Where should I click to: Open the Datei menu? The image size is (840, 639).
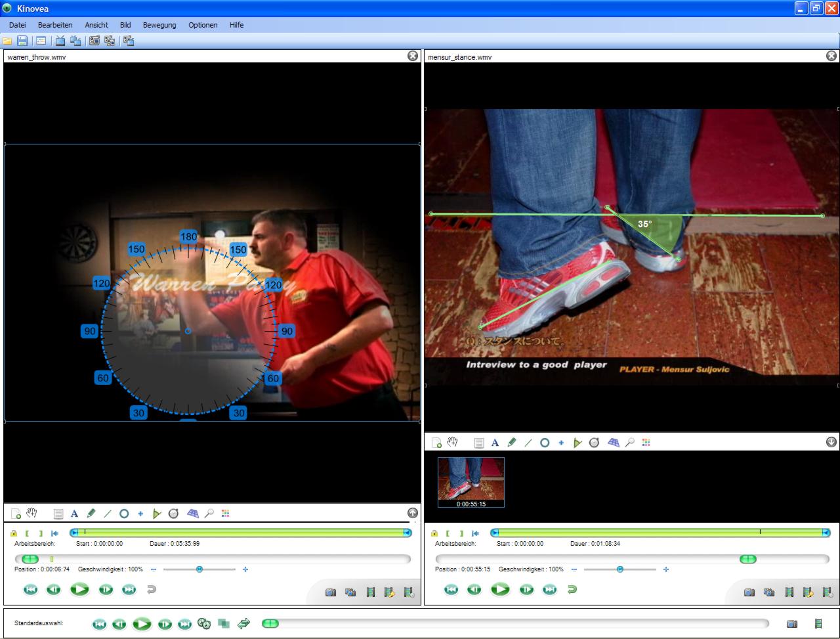(17, 25)
